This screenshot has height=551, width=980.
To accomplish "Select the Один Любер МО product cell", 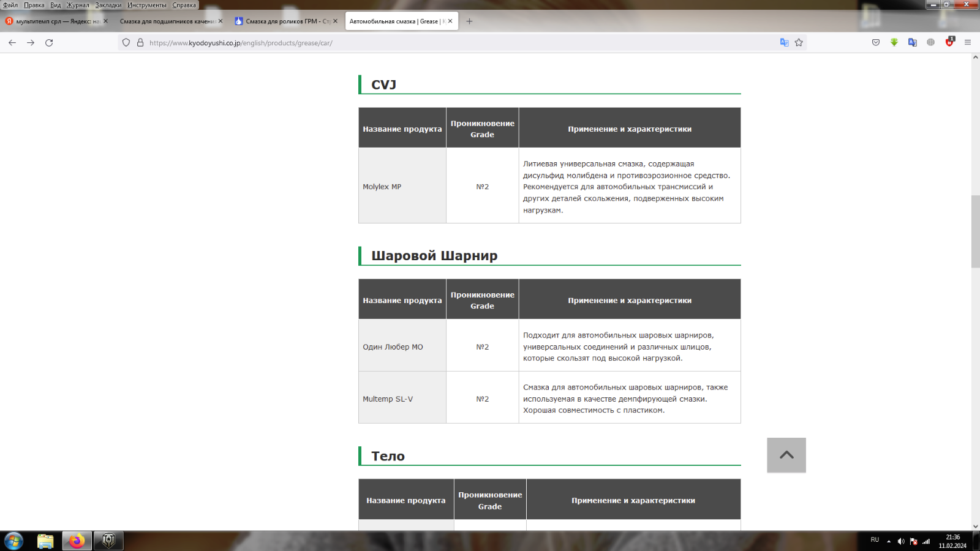I will click(x=402, y=346).
